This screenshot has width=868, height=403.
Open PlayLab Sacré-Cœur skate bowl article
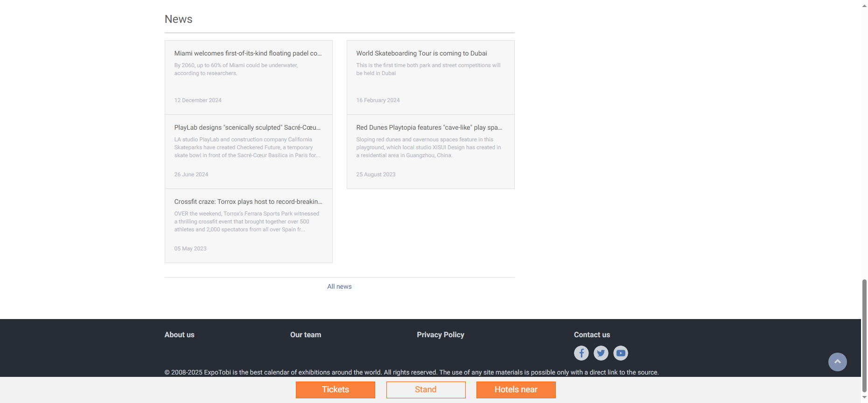247,128
